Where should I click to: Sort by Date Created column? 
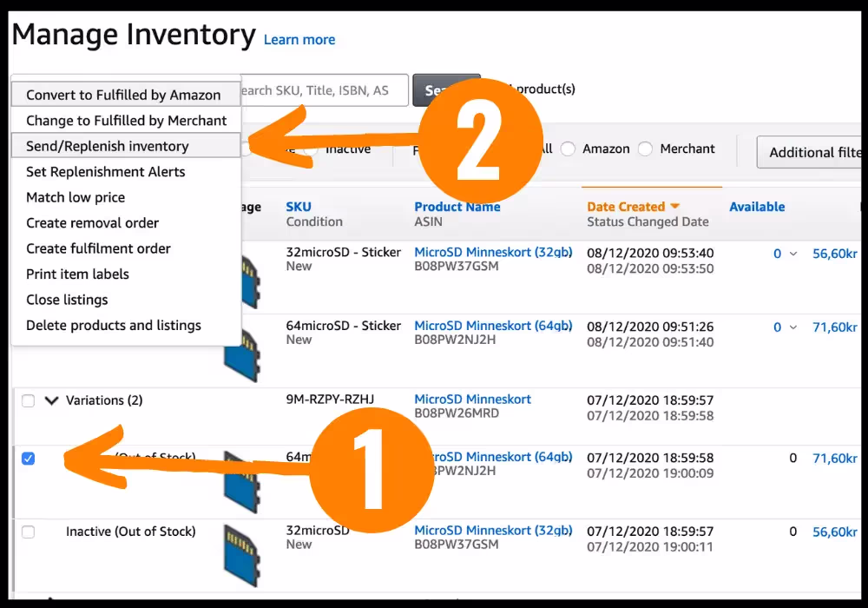[626, 207]
